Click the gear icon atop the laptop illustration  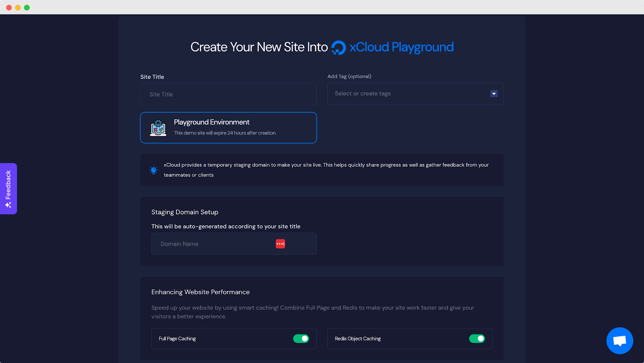click(159, 123)
